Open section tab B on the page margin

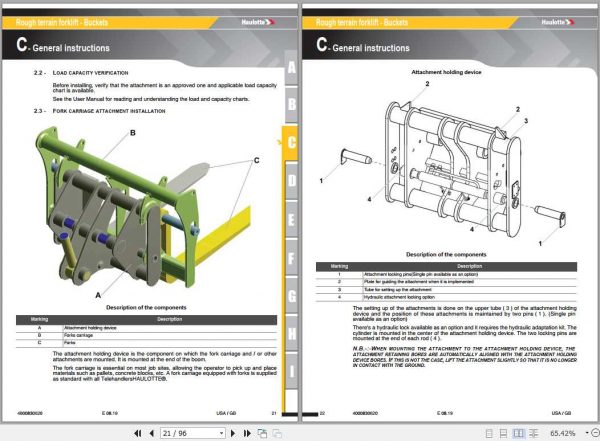click(x=291, y=104)
